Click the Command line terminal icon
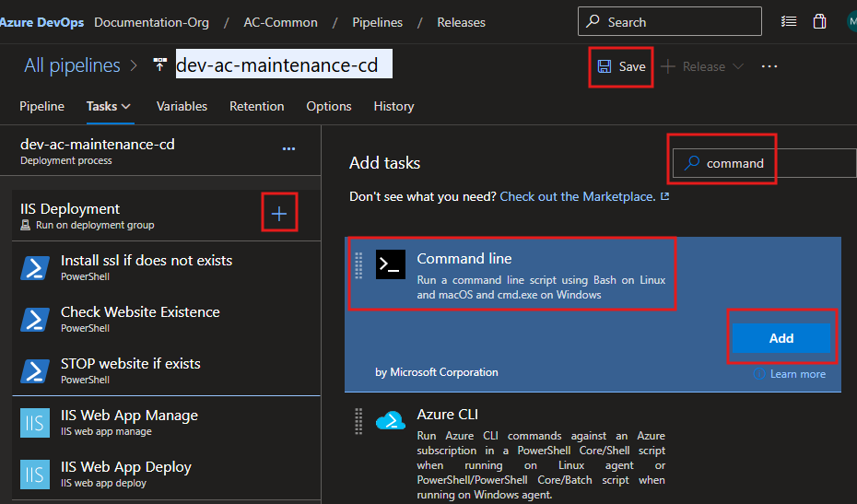 (390, 264)
